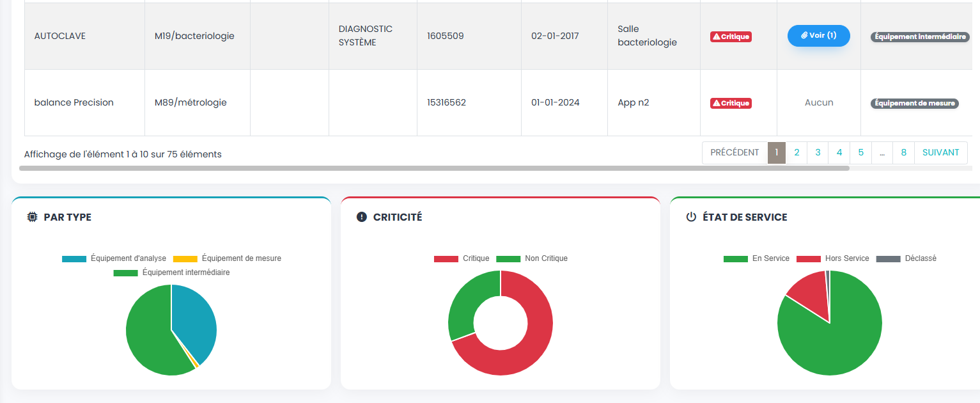Click the exclamation icon beside CRITICITÉ
This screenshot has width=980, height=403.
(362, 217)
